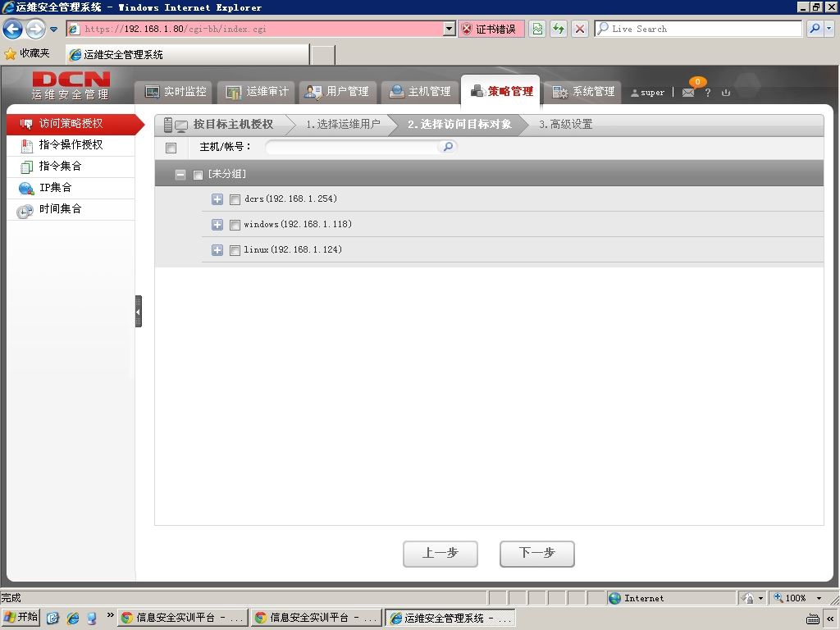The width and height of the screenshot is (840, 630).
Task: Click the certificate error badge
Action: 491,29
